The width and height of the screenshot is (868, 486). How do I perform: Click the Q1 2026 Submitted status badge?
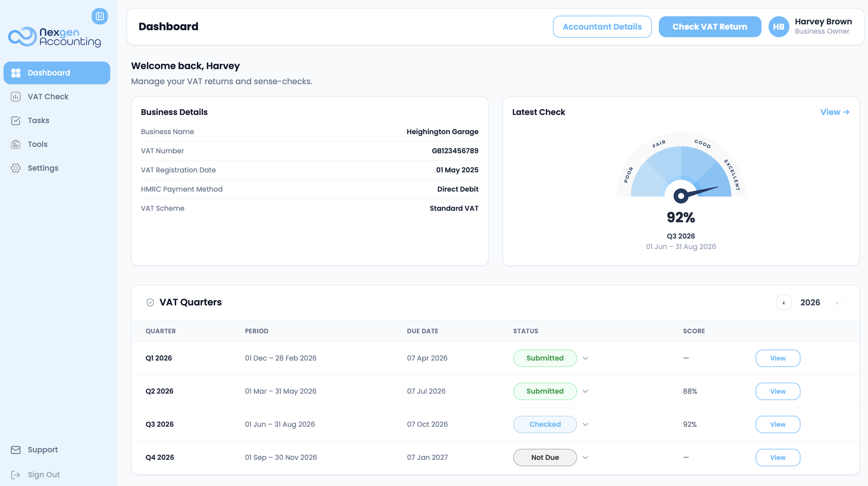click(545, 358)
